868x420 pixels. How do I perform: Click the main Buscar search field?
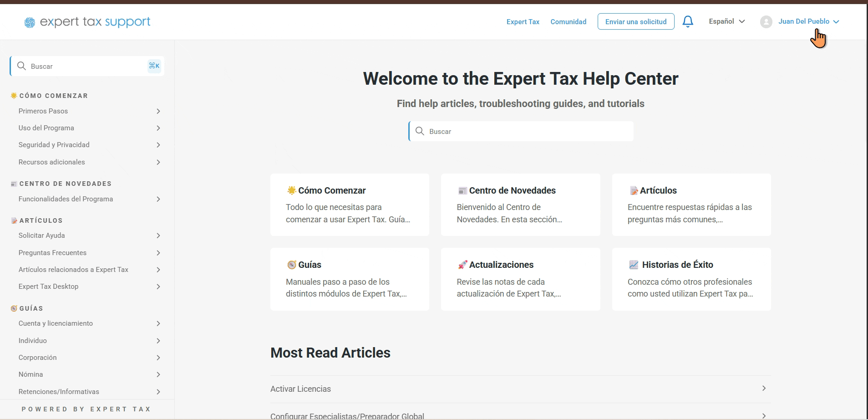coord(521,131)
